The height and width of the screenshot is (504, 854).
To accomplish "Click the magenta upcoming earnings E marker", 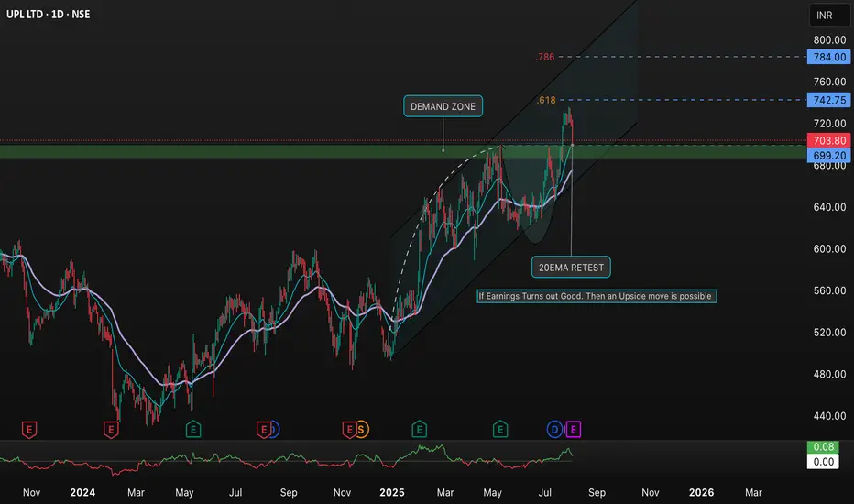I will pyautogui.click(x=573, y=430).
